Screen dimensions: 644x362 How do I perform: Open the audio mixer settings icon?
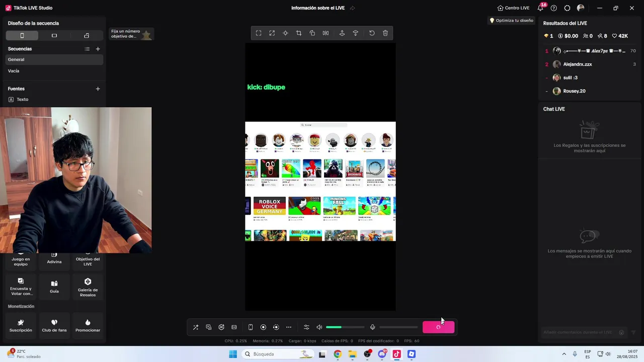306,327
